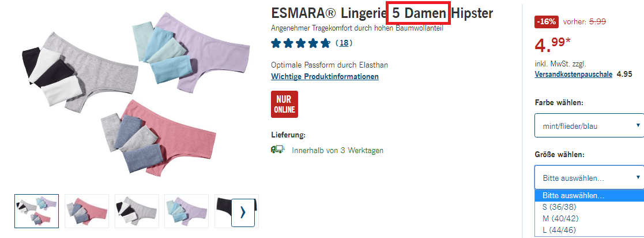Open the Versandkostenpauschale link
644x238 pixels.
pos(573,75)
